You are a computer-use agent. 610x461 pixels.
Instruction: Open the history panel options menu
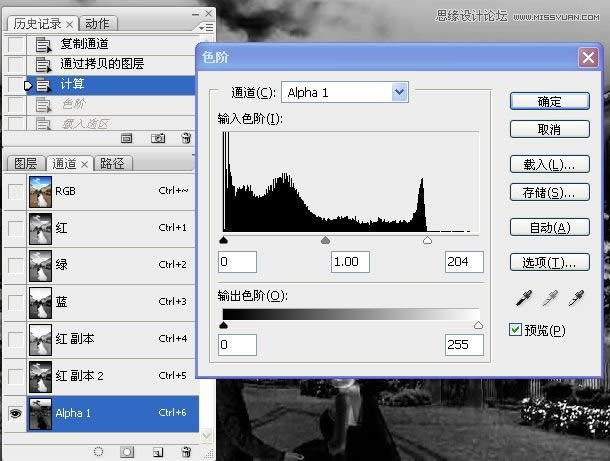coord(206,26)
